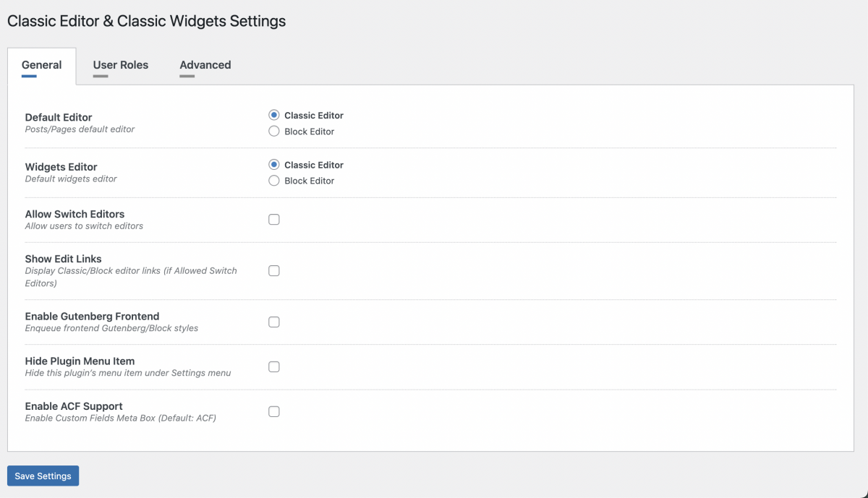Viewport: 868px width, 498px height.
Task: Click the 'Enable ACF Support' label
Action: 74,406
